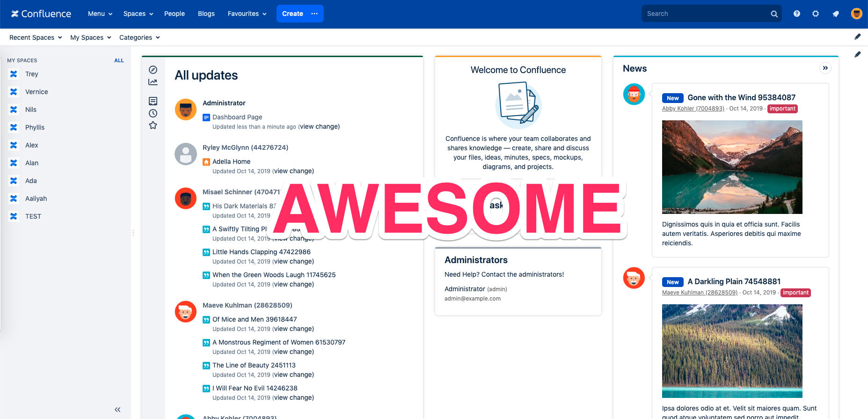Select the my feed page icon

153,101
